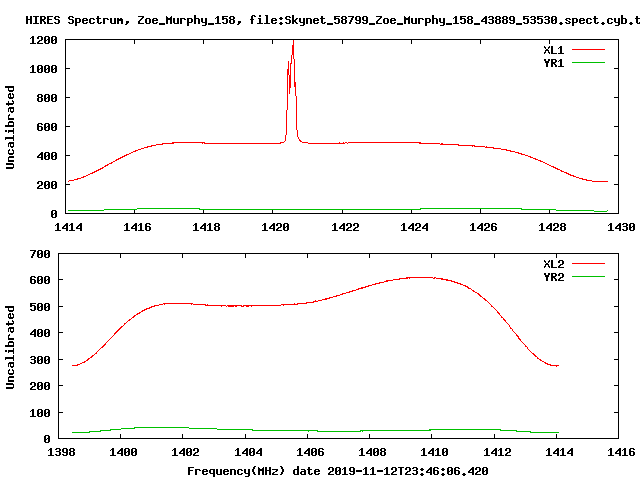Click the XL1 legend label
Screen dimensions: 640x480
[x=553, y=50]
